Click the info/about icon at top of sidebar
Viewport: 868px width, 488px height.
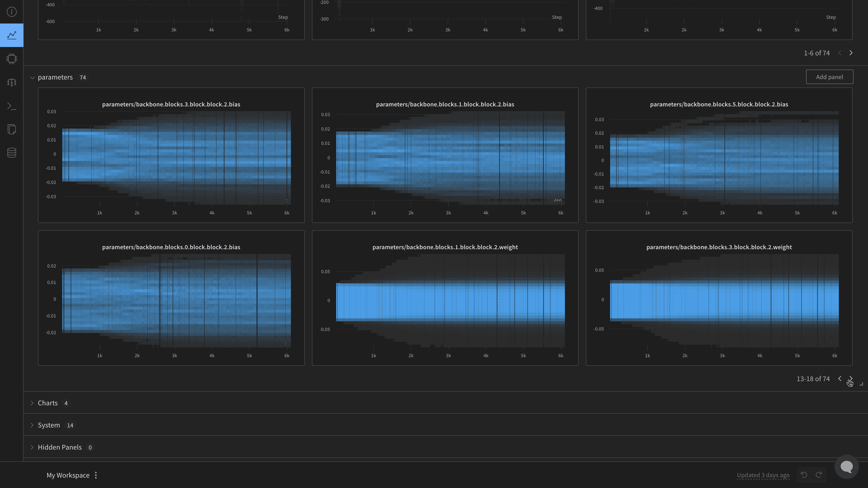pos(12,12)
